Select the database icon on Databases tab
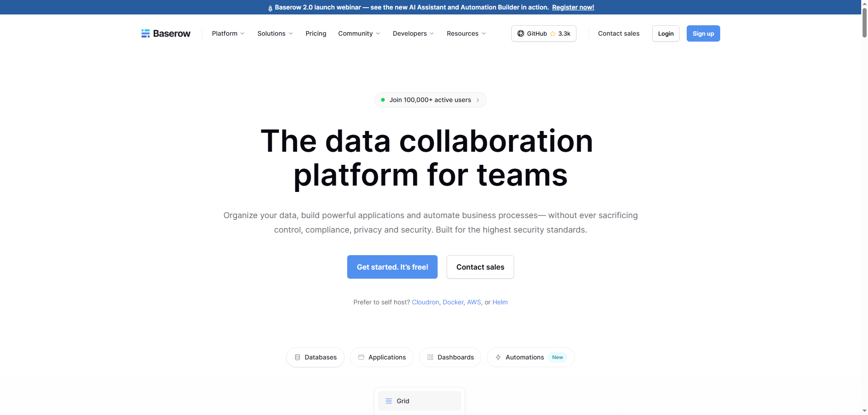Viewport: 868px width, 415px height. 297,357
